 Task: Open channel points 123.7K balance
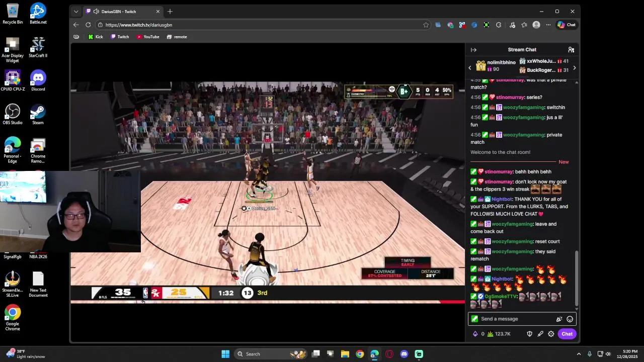(x=499, y=334)
